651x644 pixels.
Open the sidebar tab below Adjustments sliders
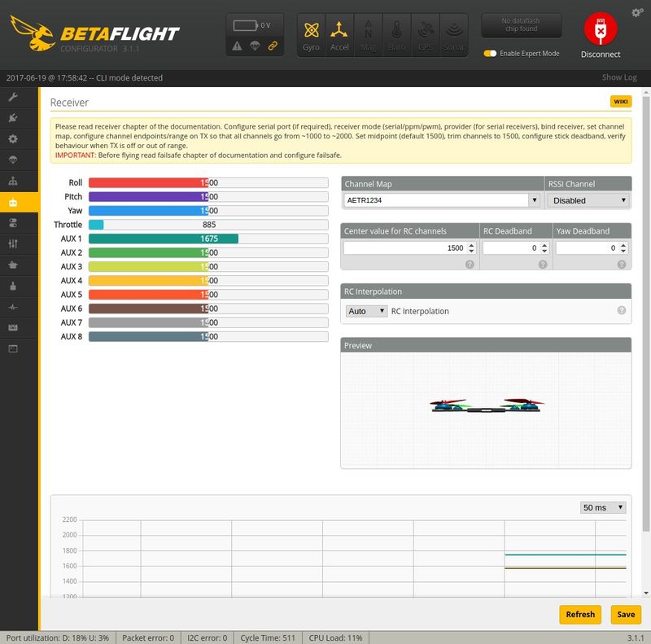(x=13, y=265)
